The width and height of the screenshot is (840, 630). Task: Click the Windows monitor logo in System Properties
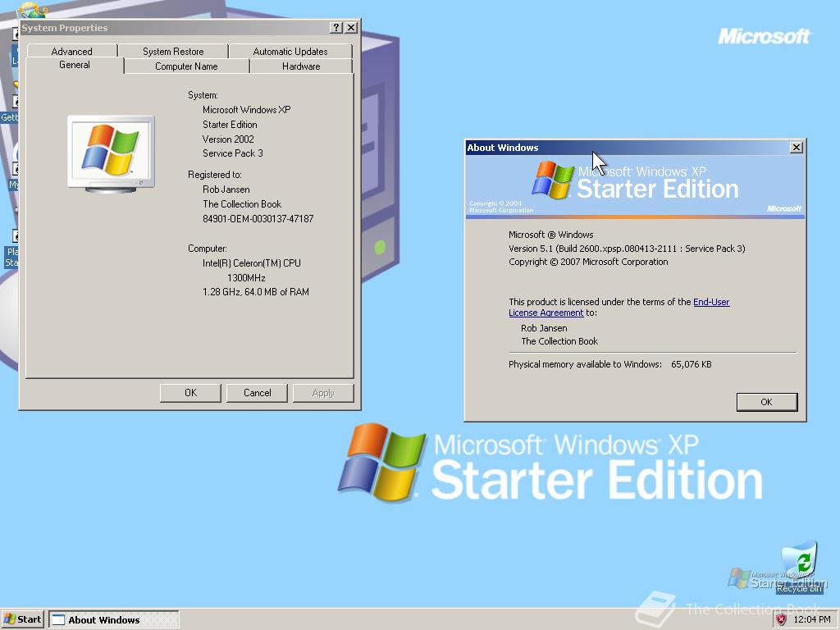click(112, 153)
